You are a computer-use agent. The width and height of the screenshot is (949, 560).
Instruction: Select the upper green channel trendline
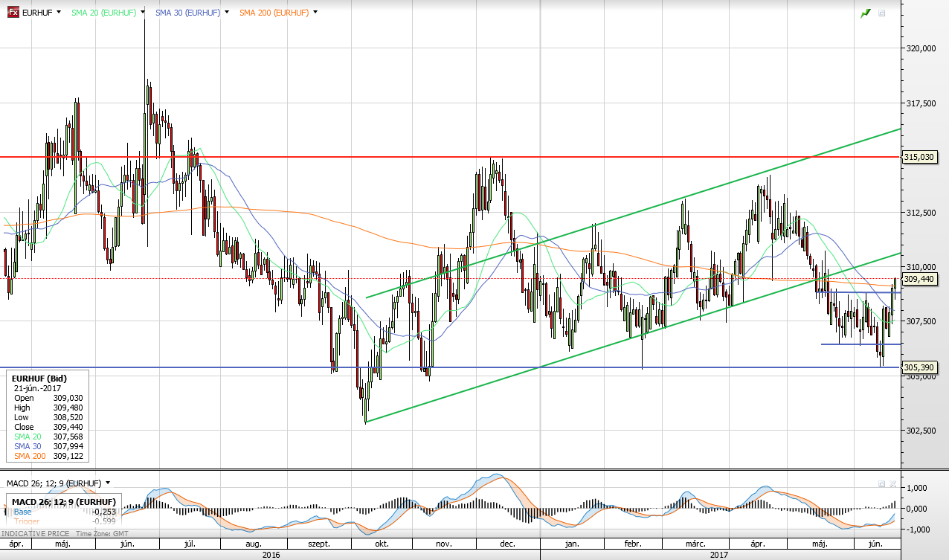point(632,213)
